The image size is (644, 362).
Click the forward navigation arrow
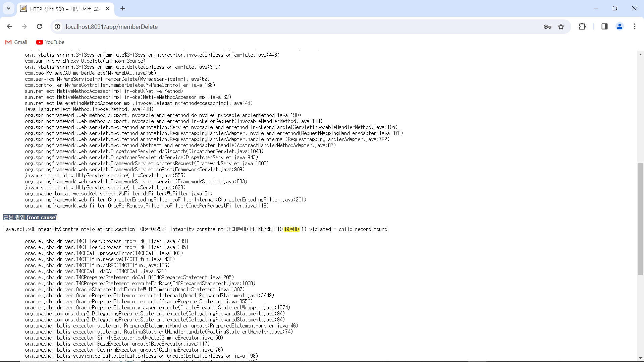[x=24, y=26]
